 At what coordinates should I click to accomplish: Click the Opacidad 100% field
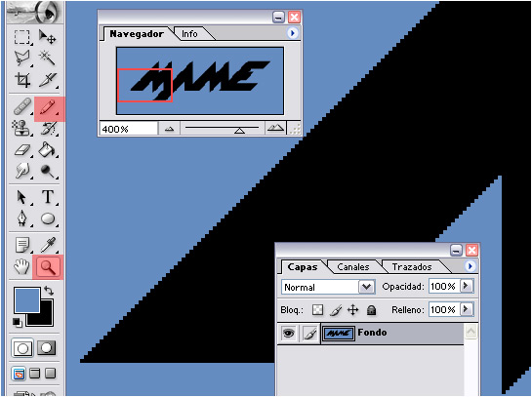tap(444, 287)
